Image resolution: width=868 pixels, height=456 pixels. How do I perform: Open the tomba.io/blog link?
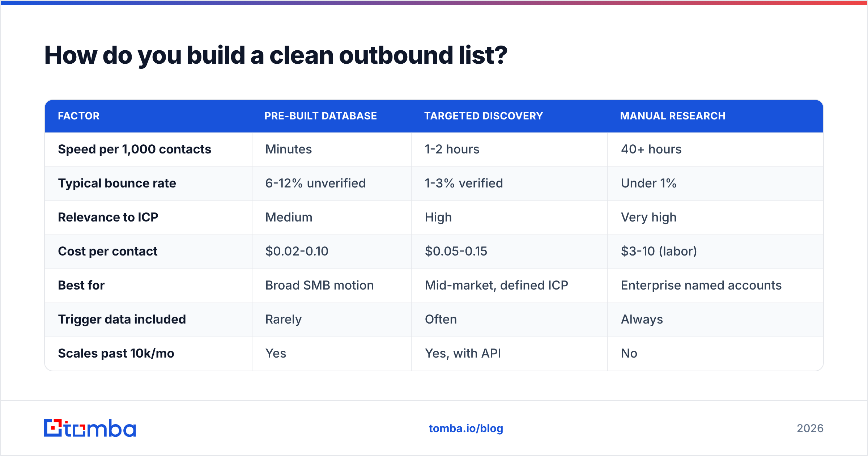466,428
